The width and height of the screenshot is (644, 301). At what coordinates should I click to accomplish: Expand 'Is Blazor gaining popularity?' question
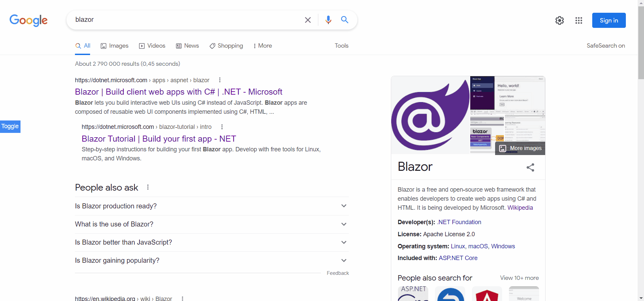pyautogui.click(x=212, y=260)
